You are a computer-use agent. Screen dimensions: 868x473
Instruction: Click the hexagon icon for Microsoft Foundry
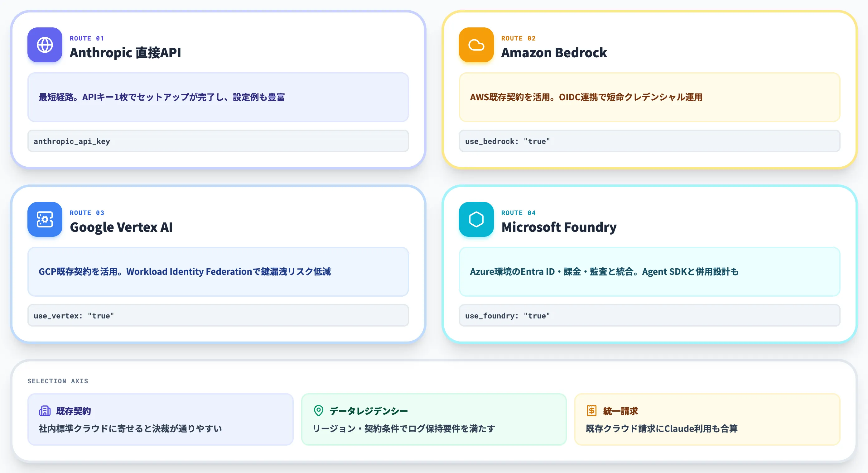pyautogui.click(x=476, y=219)
